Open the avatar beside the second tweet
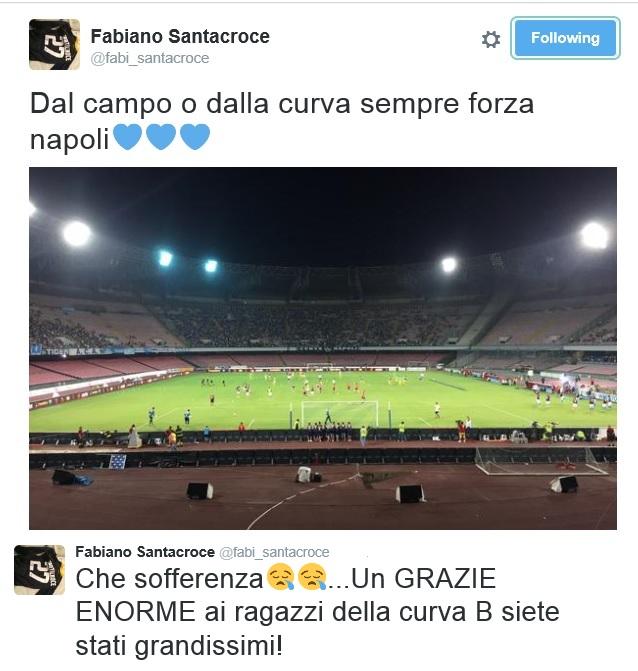The height and width of the screenshot is (671, 638). [x=39, y=570]
